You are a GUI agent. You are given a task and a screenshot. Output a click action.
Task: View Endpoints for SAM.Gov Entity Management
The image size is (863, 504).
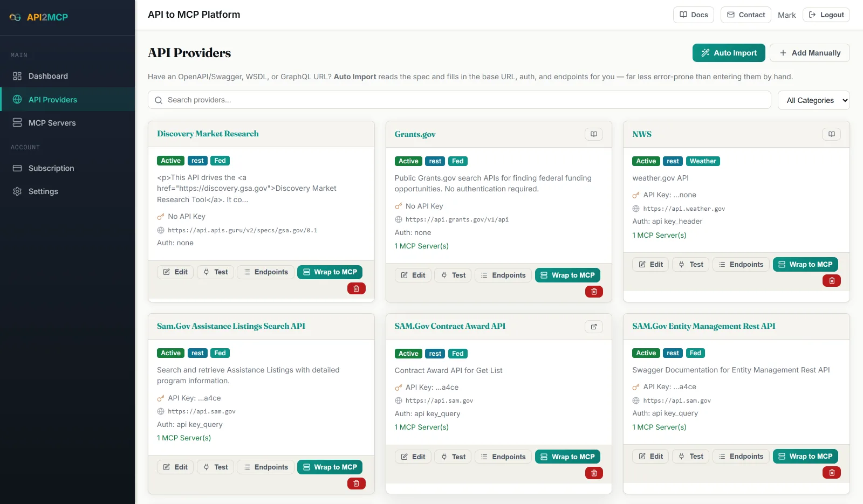coord(741,457)
